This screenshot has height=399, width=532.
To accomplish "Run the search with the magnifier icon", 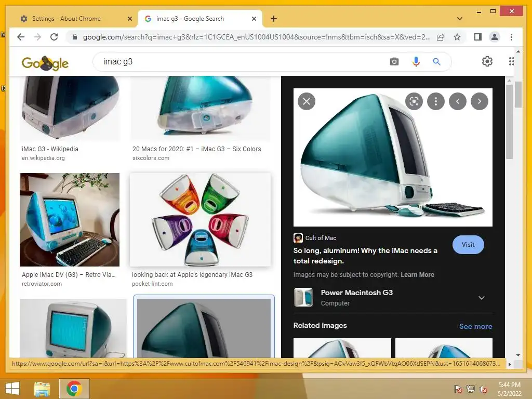I will (x=436, y=62).
